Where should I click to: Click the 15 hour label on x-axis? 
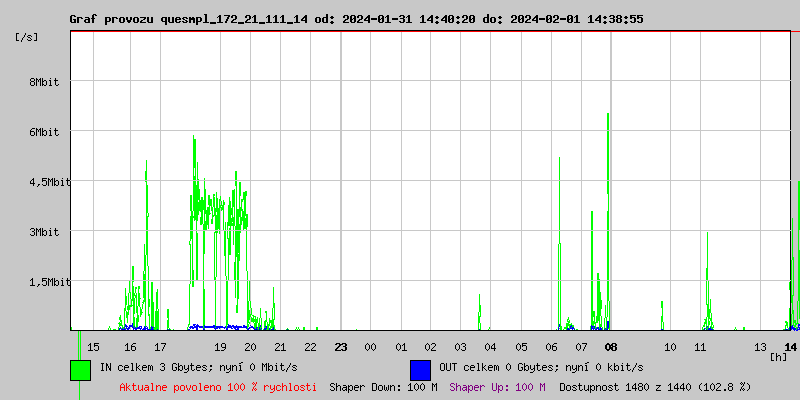93,347
